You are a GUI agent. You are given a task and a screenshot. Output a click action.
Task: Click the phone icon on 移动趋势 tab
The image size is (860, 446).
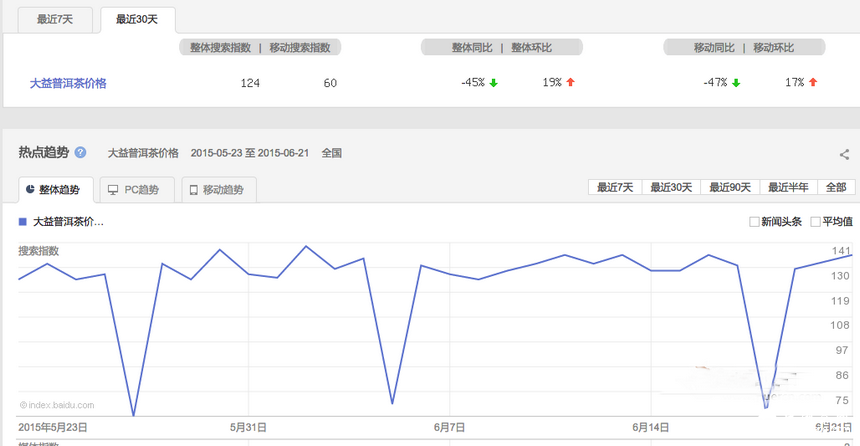(x=194, y=190)
